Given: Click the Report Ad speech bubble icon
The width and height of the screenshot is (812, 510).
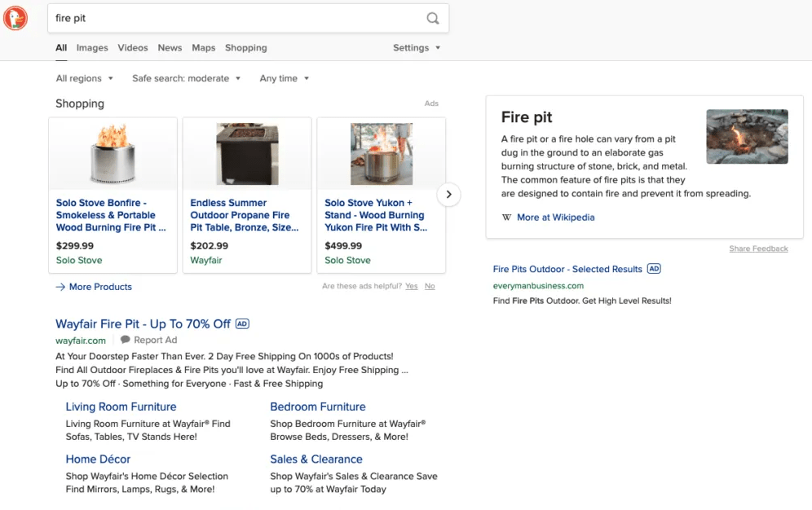Looking at the screenshot, I should click(x=126, y=340).
